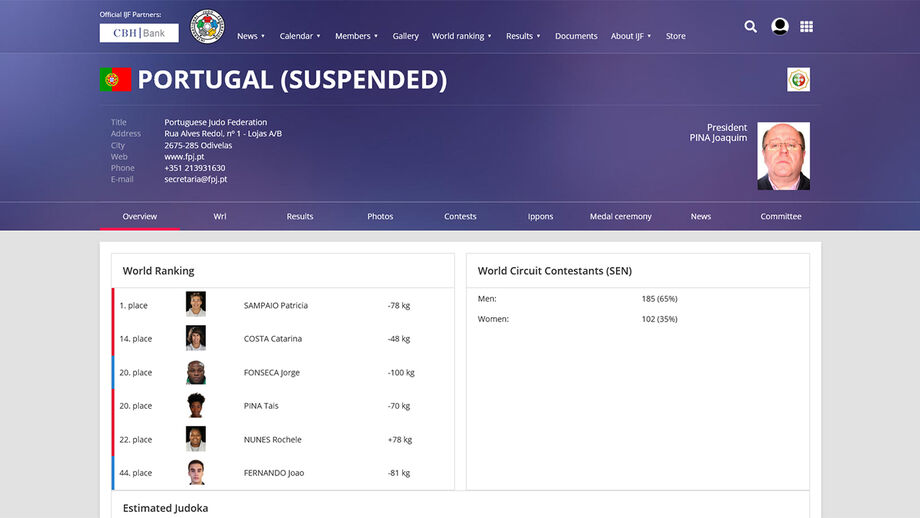Click the PORTUGAL (SUSPENDED) heading
Image resolution: width=920 pixels, height=518 pixels.
pyautogui.click(x=292, y=80)
